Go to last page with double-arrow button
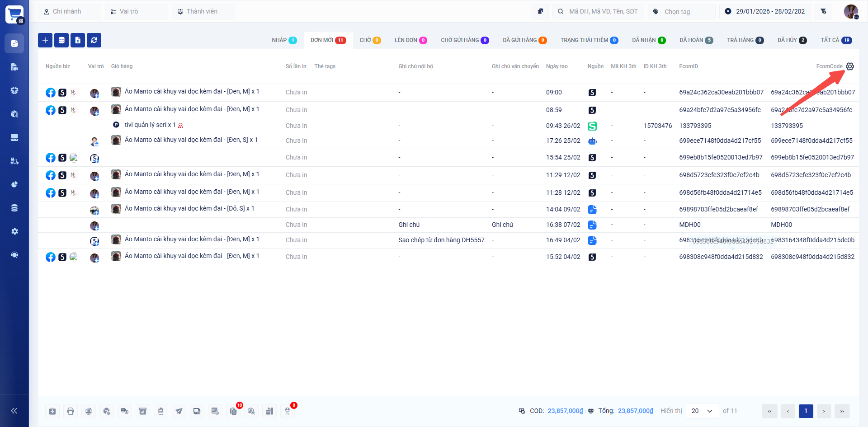868x427 pixels. (842, 411)
